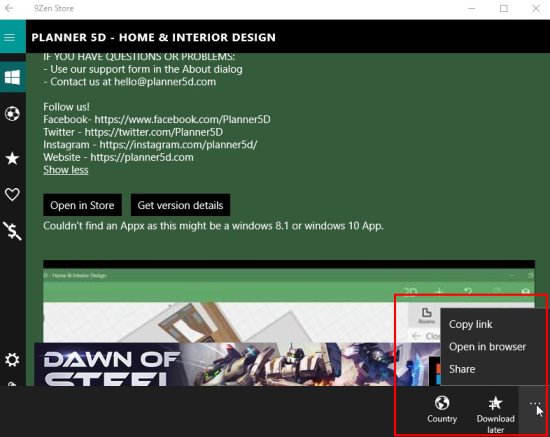Open the heart favorites sidebar icon
The image size is (550, 437).
point(12,194)
